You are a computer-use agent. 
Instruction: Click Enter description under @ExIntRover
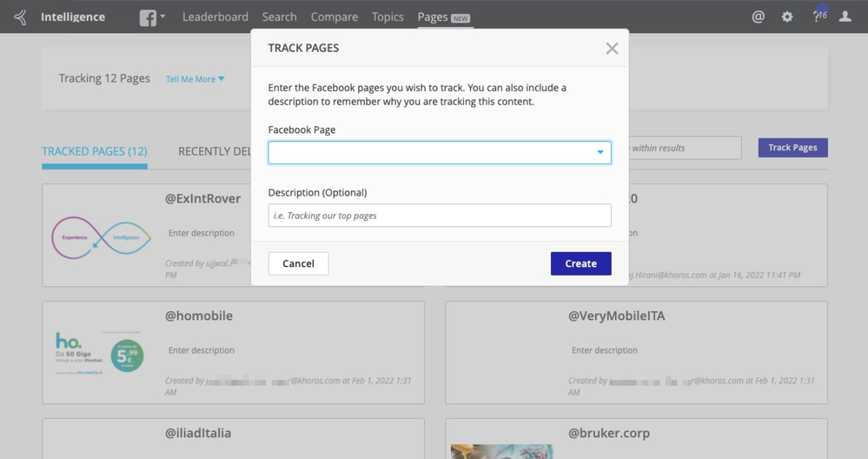202,233
